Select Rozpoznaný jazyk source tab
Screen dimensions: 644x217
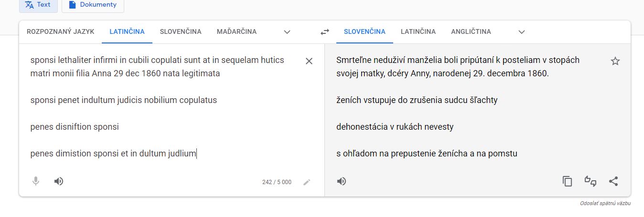pos(61,32)
